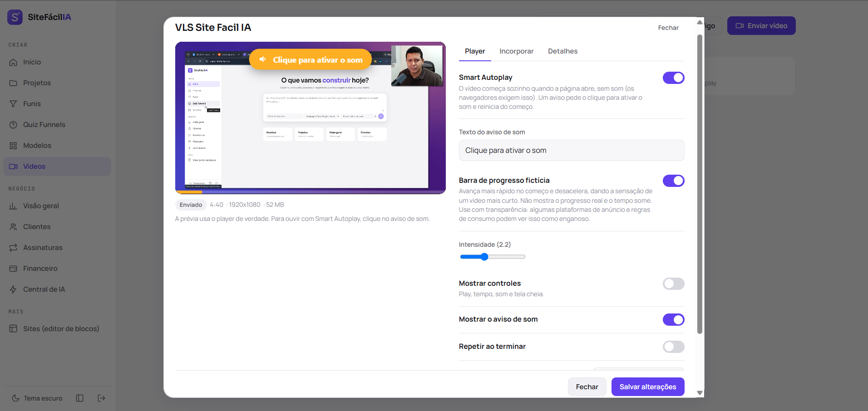Open Início via its house icon
Screen dimensions: 868x411
pyautogui.click(x=14, y=62)
